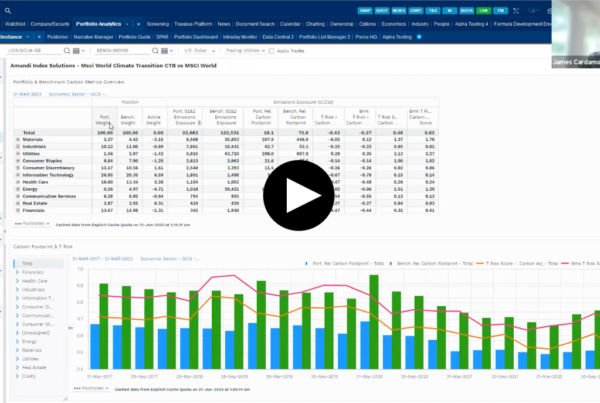600x403 pixels.
Task: Open the BOOK quick-access button
Action: [x=467, y=11]
